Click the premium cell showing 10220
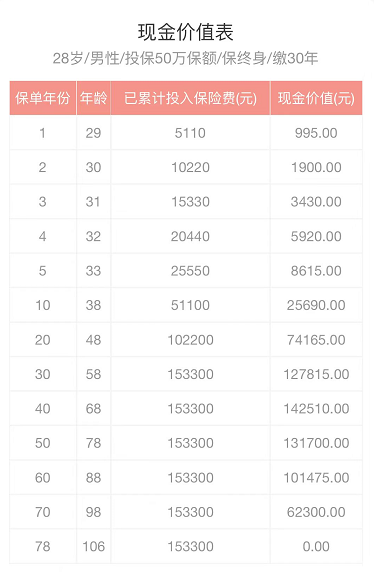The height and width of the screenshot is (572, 374). click(190, 167)
